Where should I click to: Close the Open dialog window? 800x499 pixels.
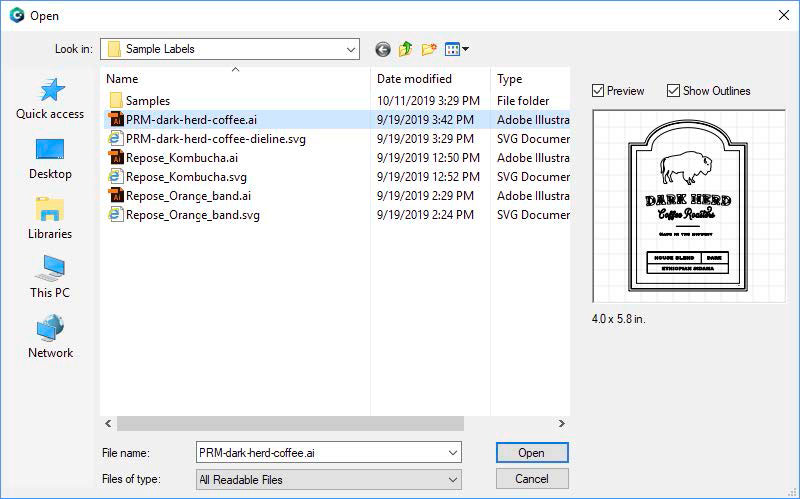(x=784, y=15)
